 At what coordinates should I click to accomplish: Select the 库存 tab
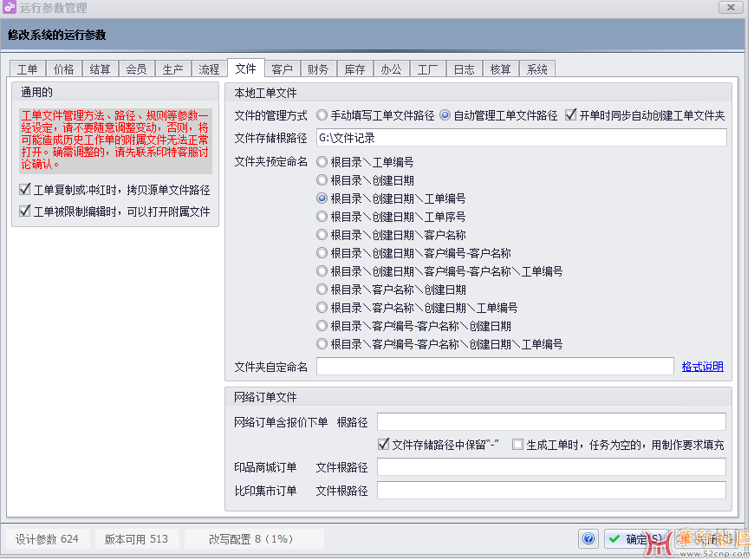[x=354, y=69]
